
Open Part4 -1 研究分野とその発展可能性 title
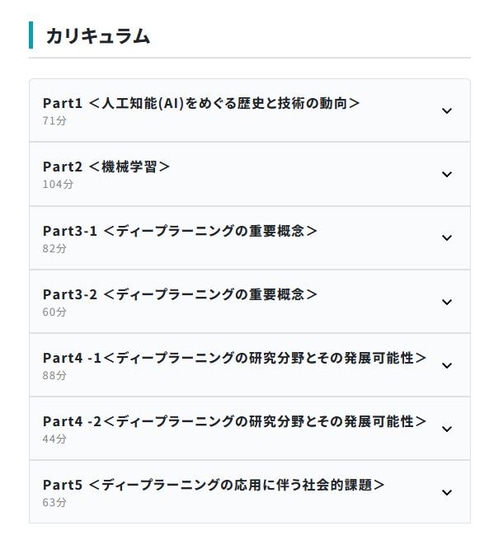[234, 358]
